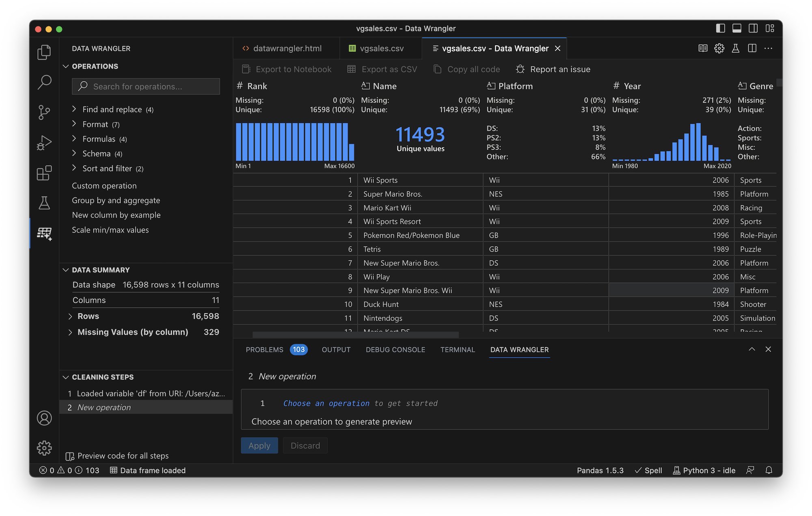Toggle the bottom panel layout button

[737, 28]
